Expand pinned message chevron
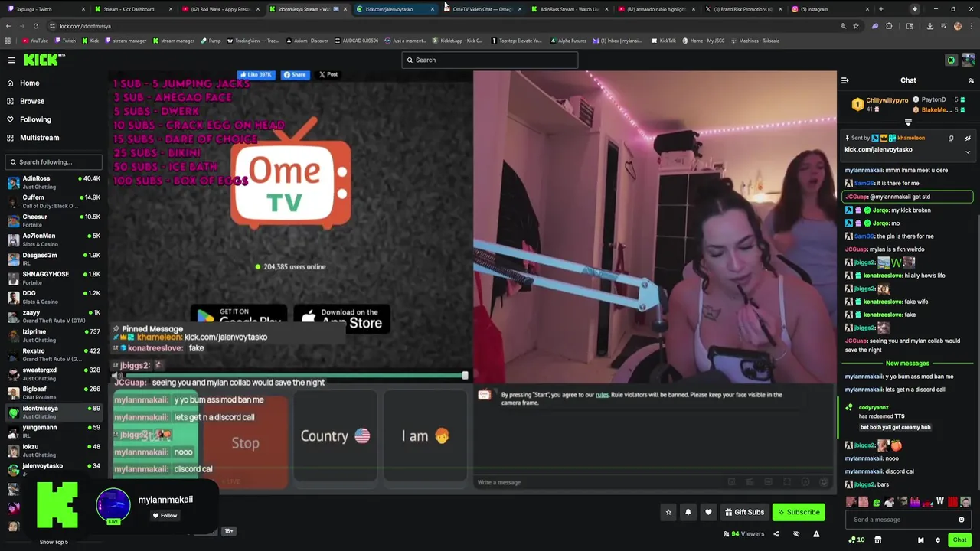980x551 pixels. click(x=968, y=152)
